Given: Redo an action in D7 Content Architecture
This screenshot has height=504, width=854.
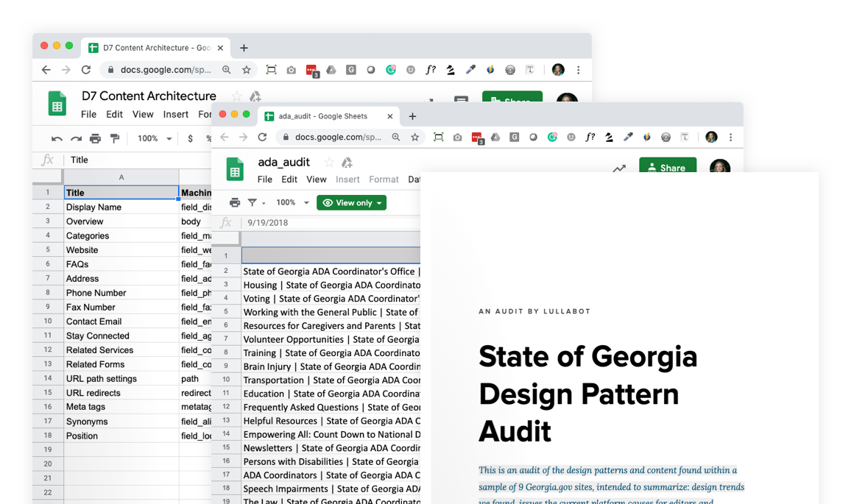Looking at the screenshot, I should pos(77,138).
